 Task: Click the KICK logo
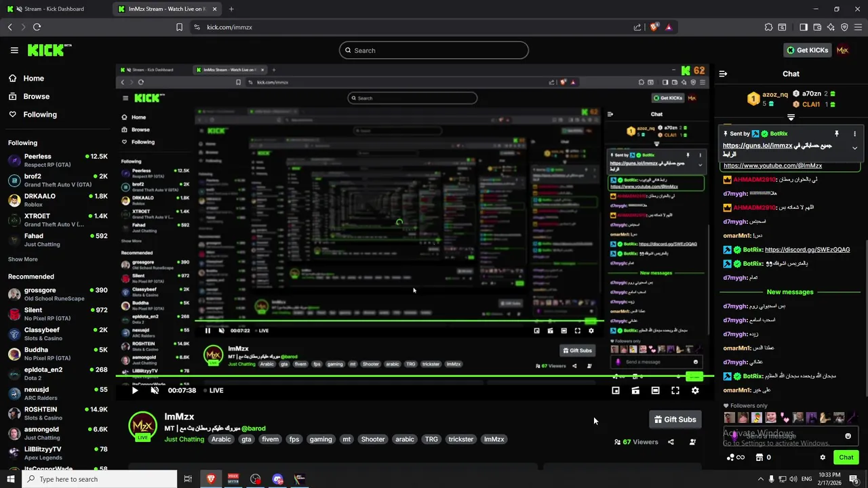pos(49,50)
